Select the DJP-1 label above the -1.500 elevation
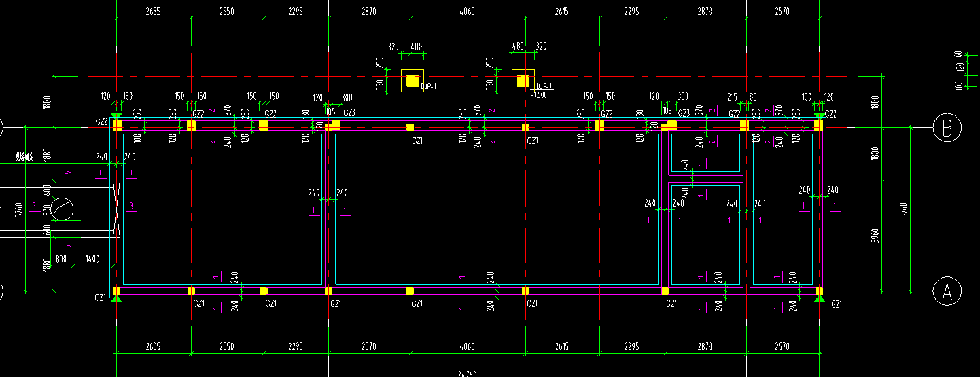This screenshot has height=377, width=980. [x=545, y=86]
